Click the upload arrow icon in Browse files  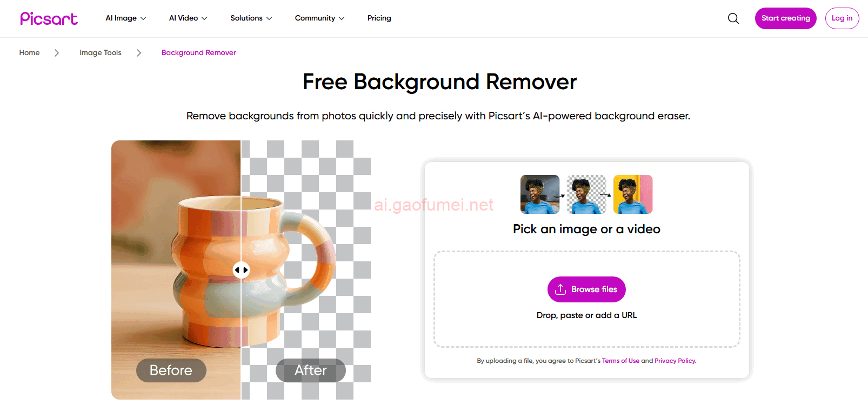560,289
